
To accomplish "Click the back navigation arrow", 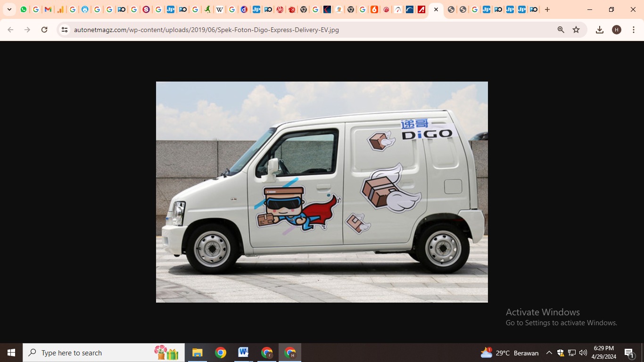I will [10, 30].
